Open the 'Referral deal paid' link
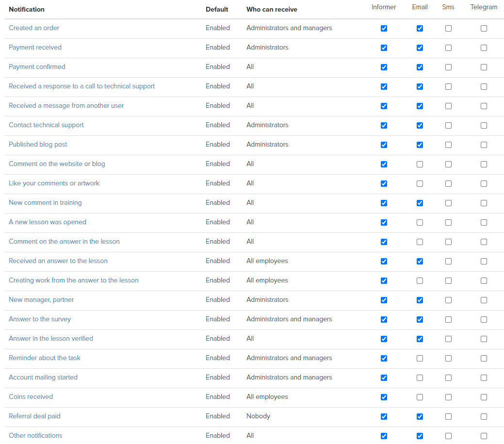 click(x=35, y=416)
